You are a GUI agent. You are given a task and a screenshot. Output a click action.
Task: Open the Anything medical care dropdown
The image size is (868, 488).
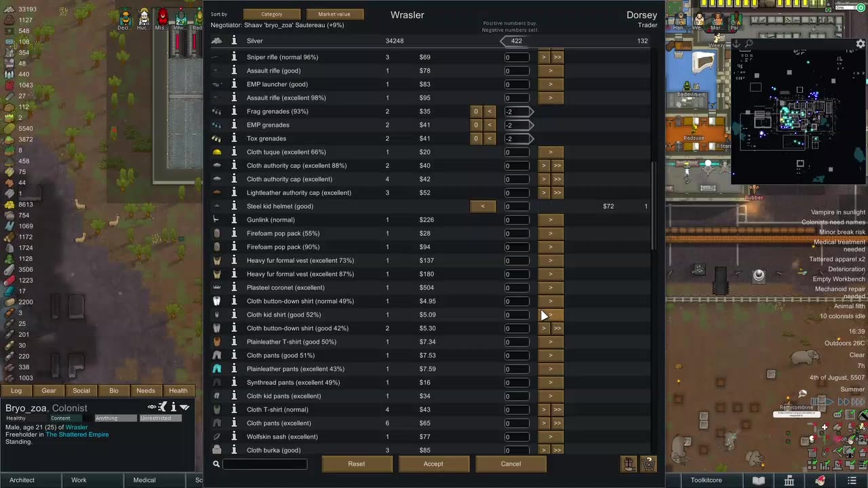115,418
